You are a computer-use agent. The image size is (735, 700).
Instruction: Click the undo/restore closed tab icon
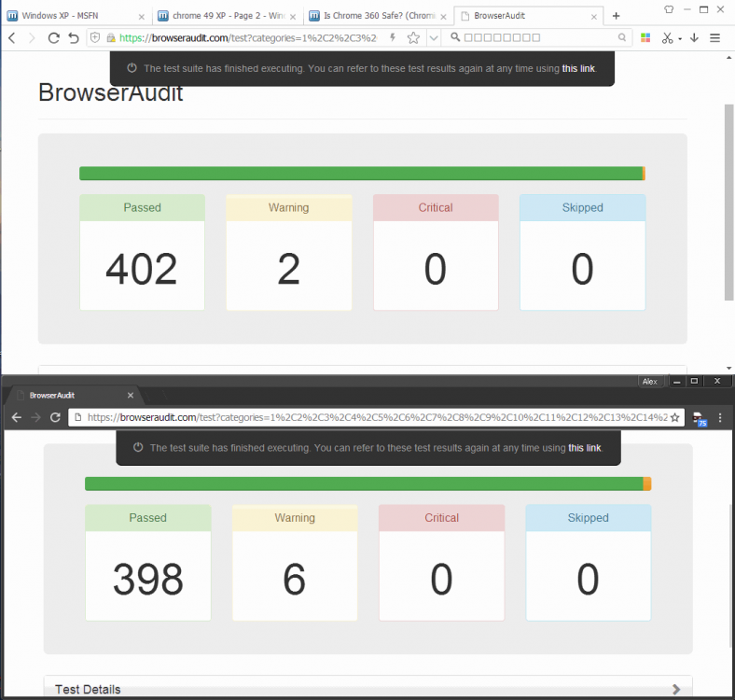(74, 37)
